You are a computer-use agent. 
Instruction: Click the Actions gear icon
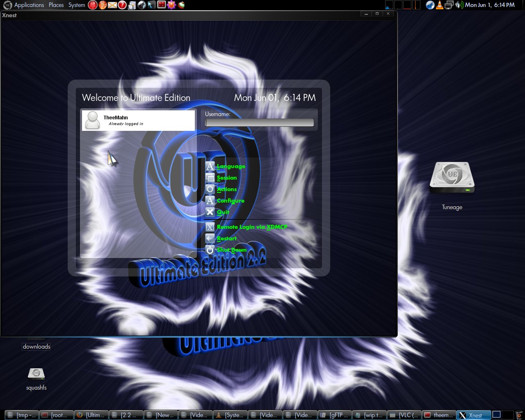pos(210,189)
